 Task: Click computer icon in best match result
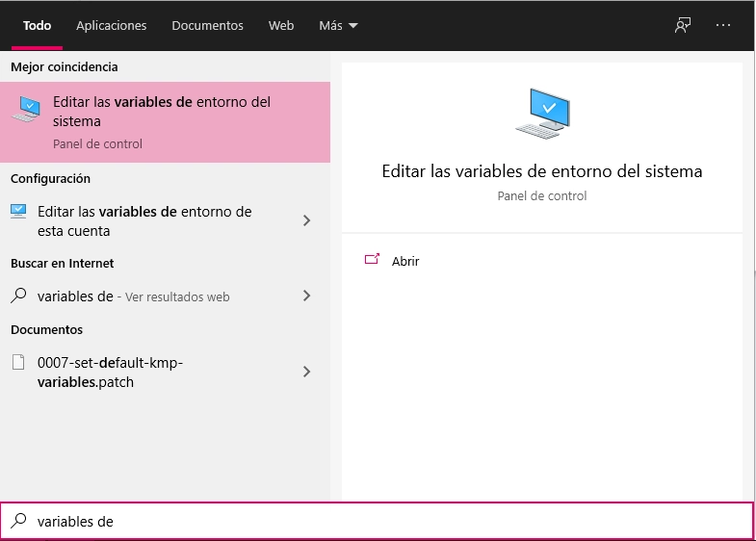[26, 109]
